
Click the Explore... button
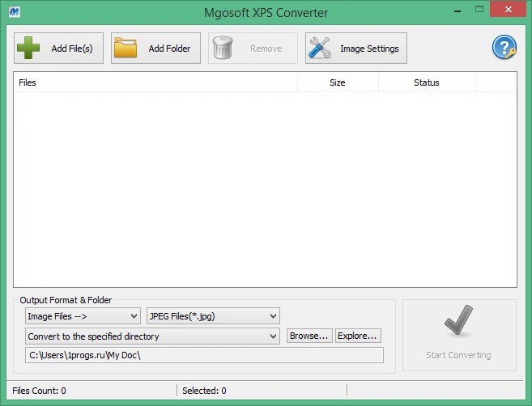pos(358,336)
